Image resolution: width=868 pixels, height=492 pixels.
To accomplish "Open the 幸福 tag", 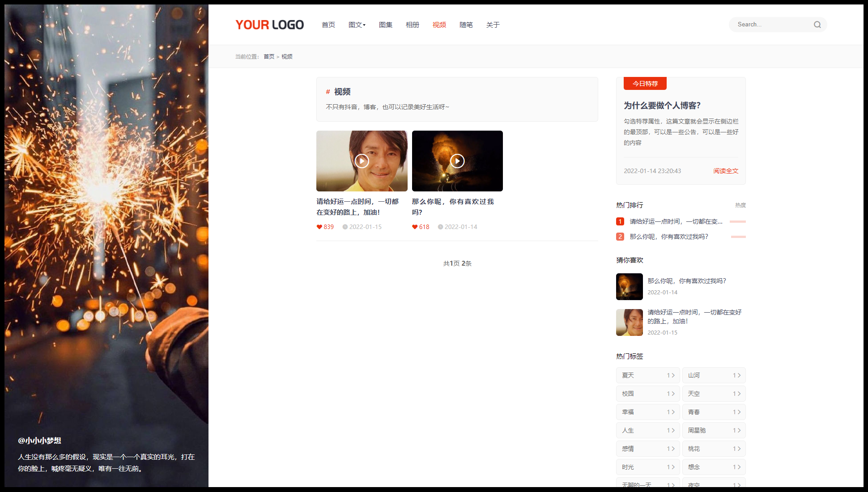I will [648, 412].
